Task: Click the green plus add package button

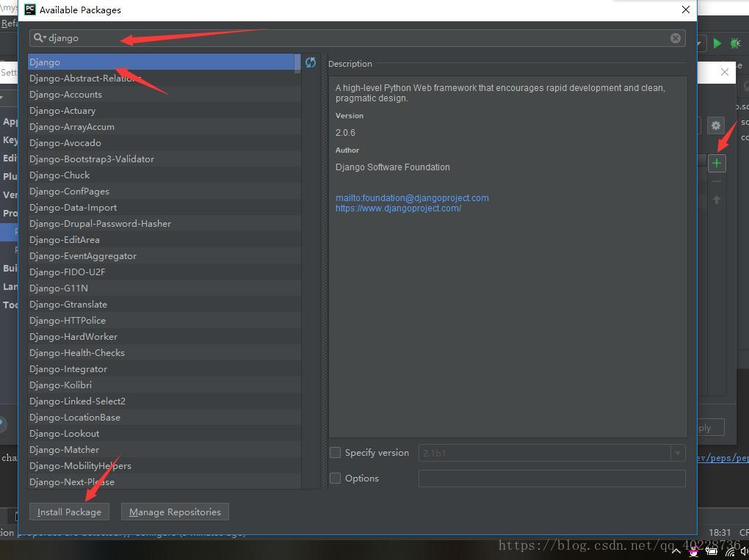Action: [x=717, y=163]
